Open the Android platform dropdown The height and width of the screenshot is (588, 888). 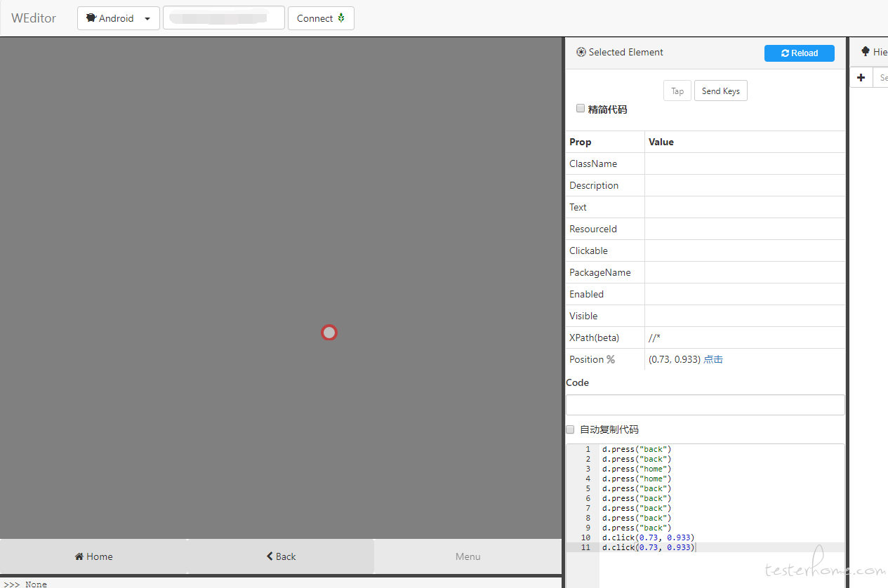(119, 18)
